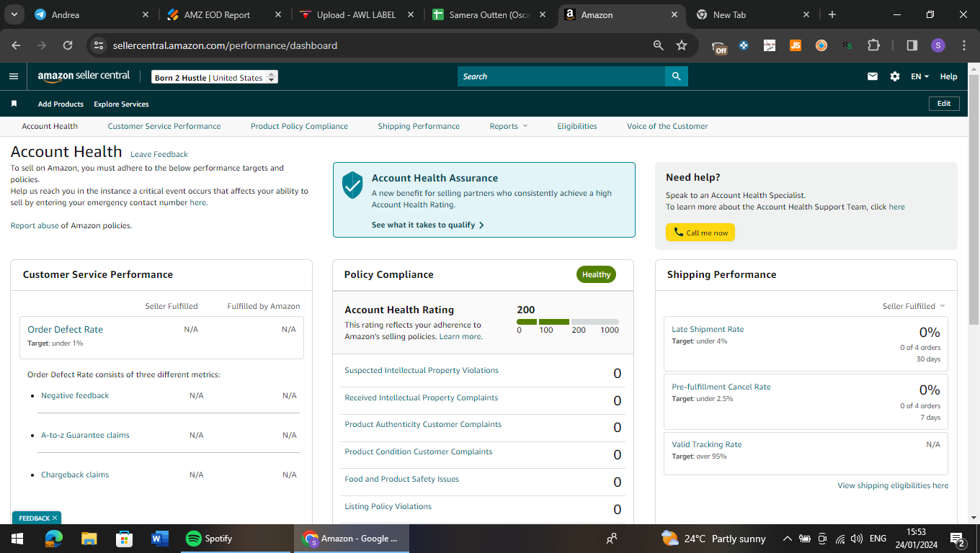Screen dimensions: 980x553
Task: Open File Explorer from the taskbar
Action: coord(89,539)
